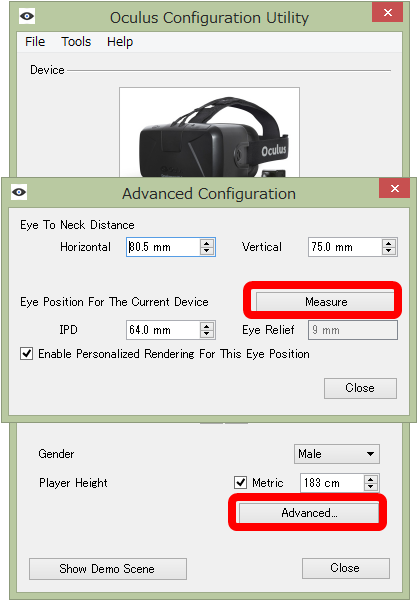Open the Tools menu

[76, 41]
